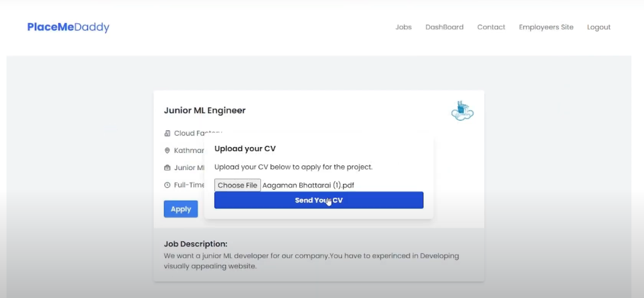The image size is (644, 298).
Task: Log out using the Logout link
Action: (598, 27)
